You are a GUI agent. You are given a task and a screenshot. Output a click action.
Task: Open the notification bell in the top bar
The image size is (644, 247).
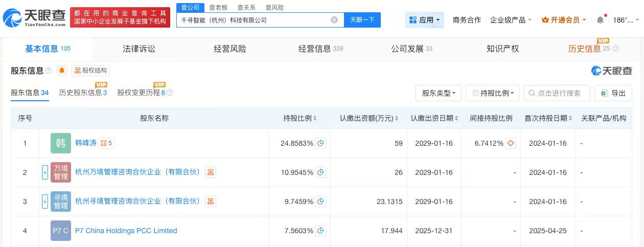[x=600, y=20]
